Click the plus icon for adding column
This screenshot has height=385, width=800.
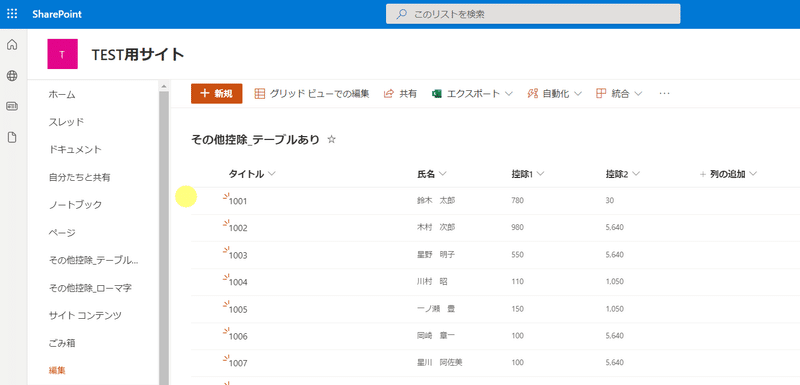point(703,174)
